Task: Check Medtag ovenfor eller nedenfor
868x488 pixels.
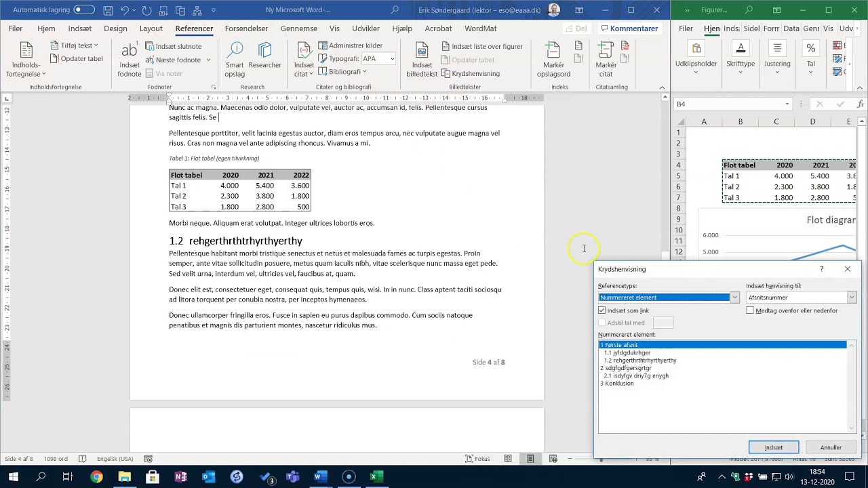Action: (750, 310)
